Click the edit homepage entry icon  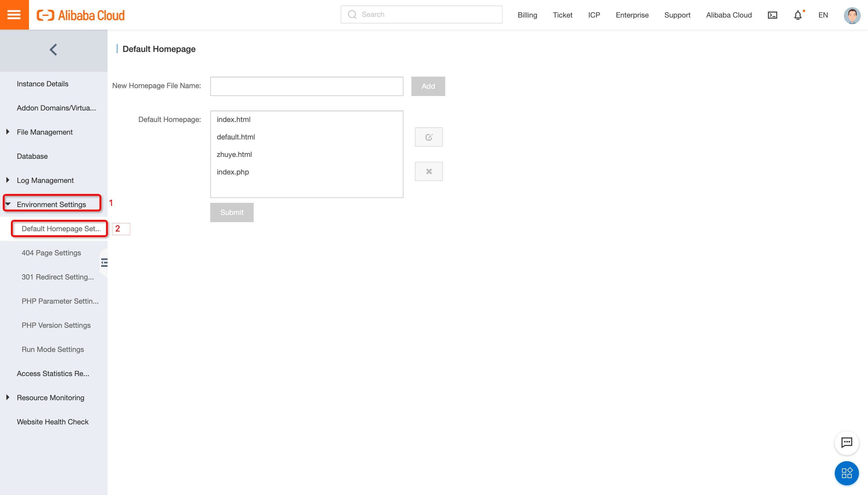coord(429,137)
